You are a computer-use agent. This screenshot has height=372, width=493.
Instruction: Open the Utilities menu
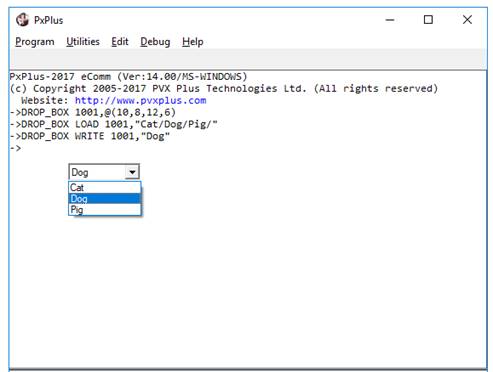click(83, 42)
